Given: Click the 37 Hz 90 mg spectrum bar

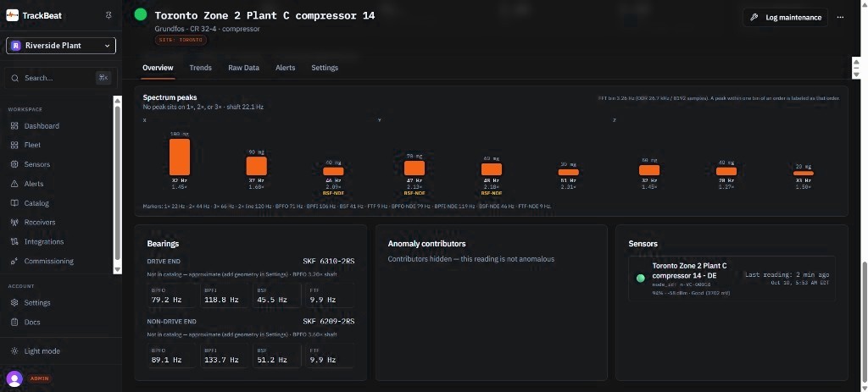Looking at the screenshot, I should click(x=256, y=166).
